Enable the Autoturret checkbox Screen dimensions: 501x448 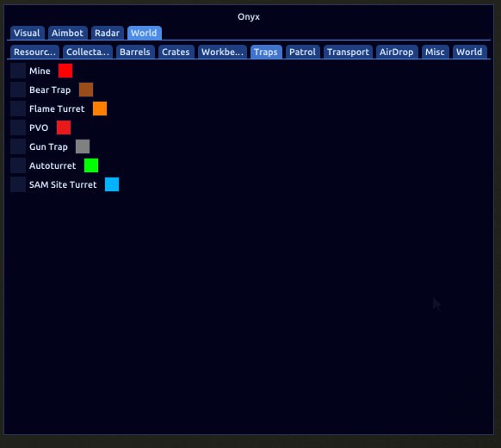[x=18, y=165]
